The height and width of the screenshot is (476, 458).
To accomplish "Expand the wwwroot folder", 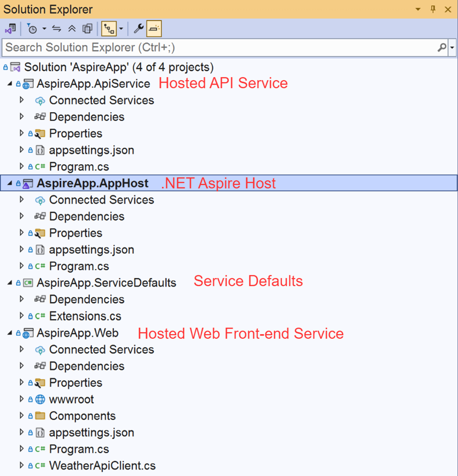I will click(x=22, y=399).
